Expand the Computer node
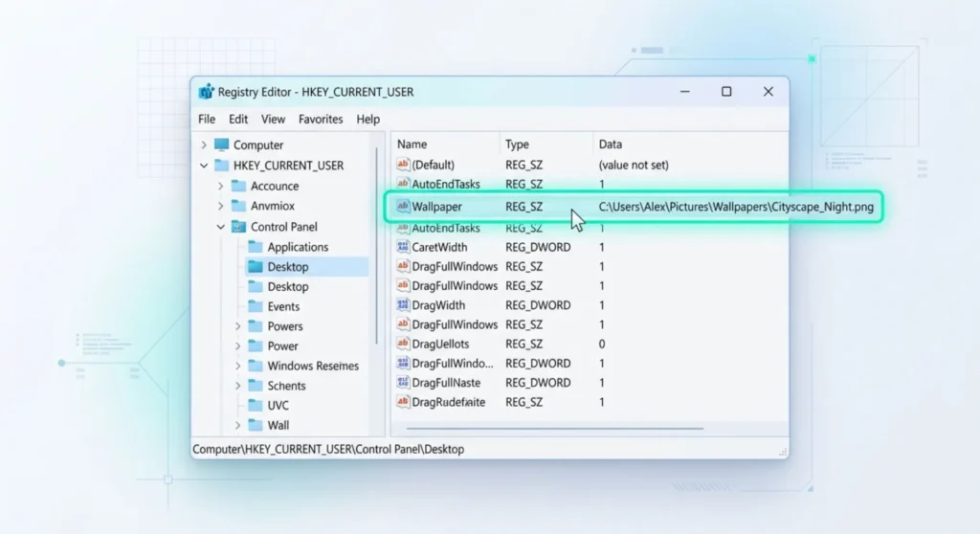Image resolution: width=980 pixels, height=534 pixels. tap(204, 145)
